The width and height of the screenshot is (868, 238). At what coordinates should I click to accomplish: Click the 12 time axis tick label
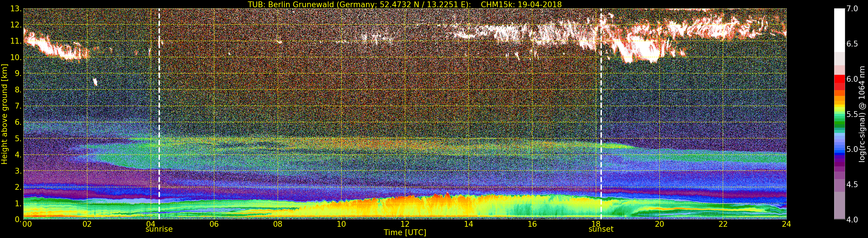pos(405,224)
